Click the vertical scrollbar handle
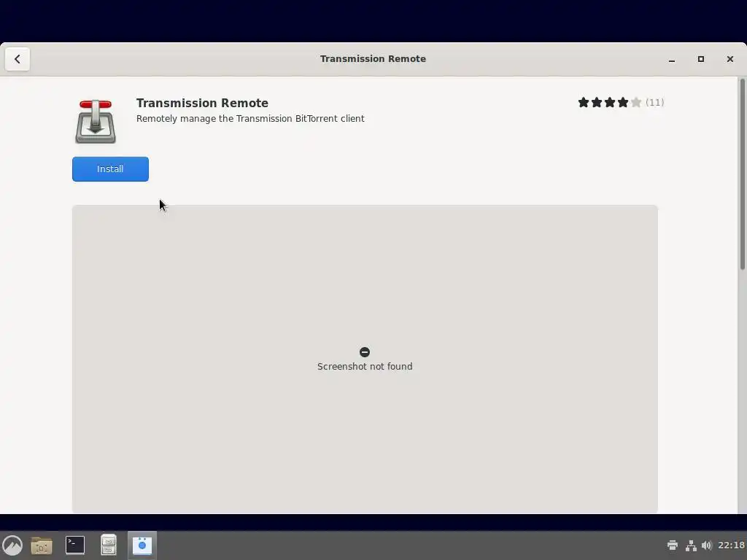 (x=742, y=175)
